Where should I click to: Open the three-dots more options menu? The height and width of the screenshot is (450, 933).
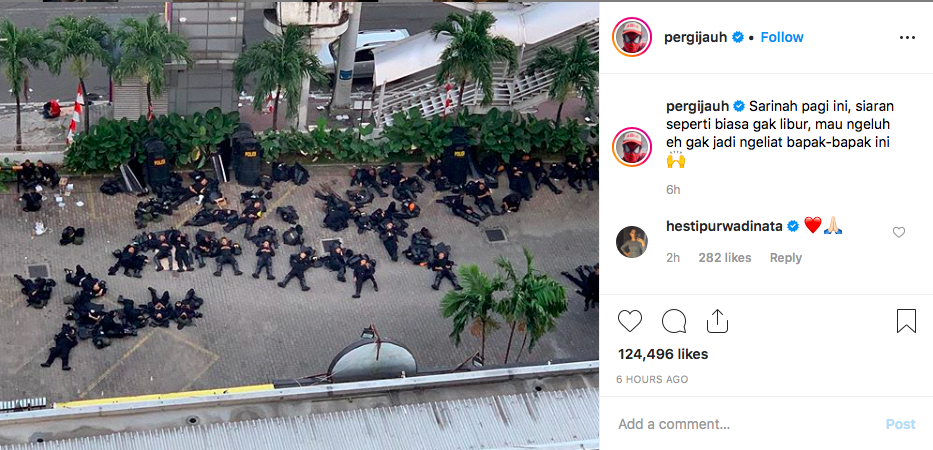click(907, 38)
